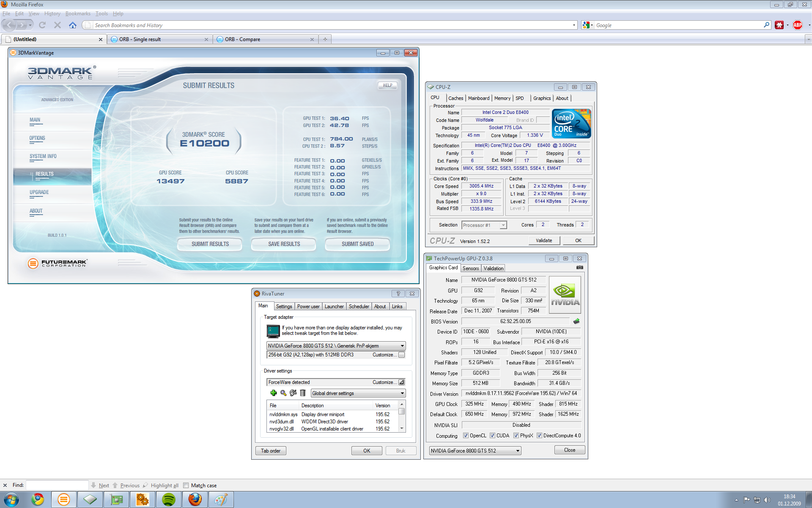Click the 3DMark Vantage orange taskbar icon

pos(64,500)
